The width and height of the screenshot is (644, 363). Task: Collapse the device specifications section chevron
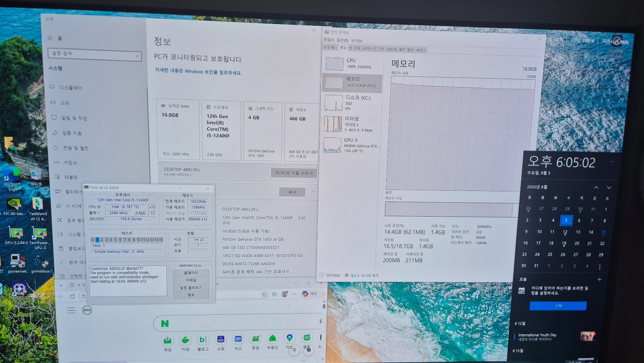(313, 192)
